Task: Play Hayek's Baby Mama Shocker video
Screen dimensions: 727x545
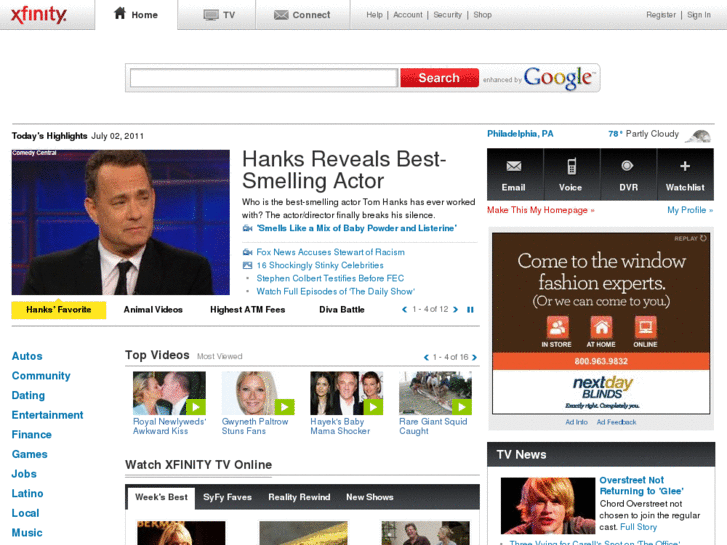Action: coord(347,393)
